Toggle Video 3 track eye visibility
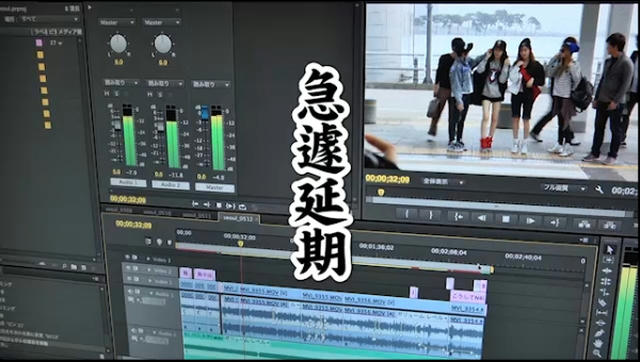 [x=128, y=257]
